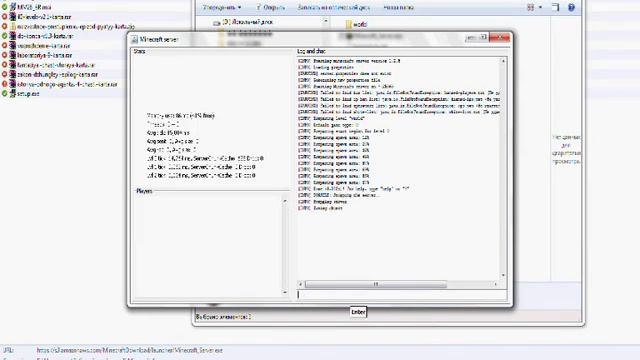Click the log horizontal scroll left arrow
Viewport: 640px width, 360px height.
coord(301,284)
